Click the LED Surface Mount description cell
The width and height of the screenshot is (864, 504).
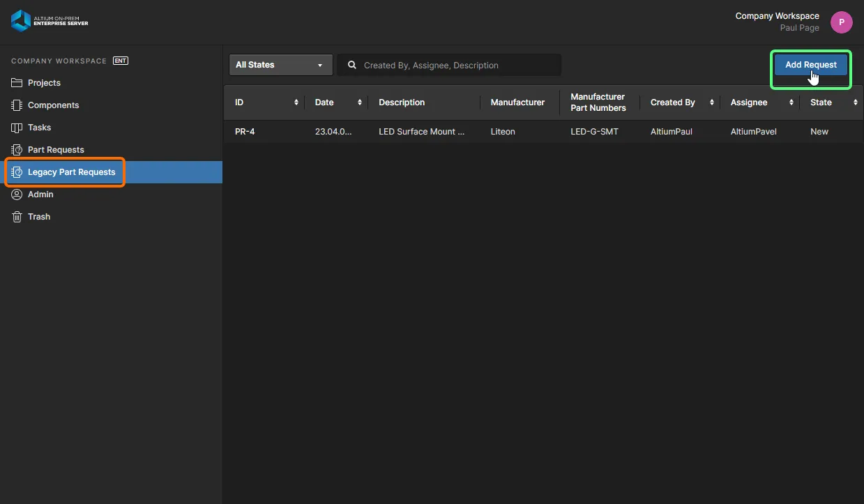coord(421,132)
